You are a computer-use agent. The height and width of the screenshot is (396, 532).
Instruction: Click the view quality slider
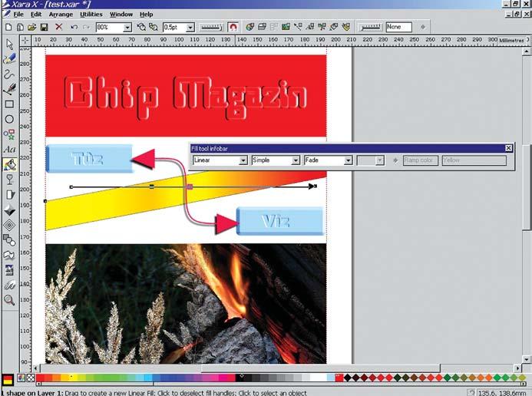click(x=210, y=27)
